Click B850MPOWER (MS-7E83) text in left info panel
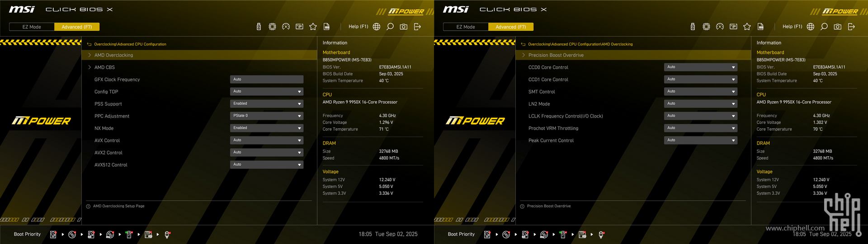868x244 pixels. click(347, 60)
